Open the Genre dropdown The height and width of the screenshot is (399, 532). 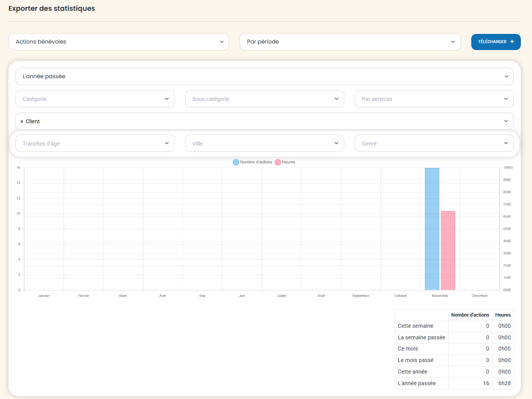pyautogui.click(x=434, y=143)
